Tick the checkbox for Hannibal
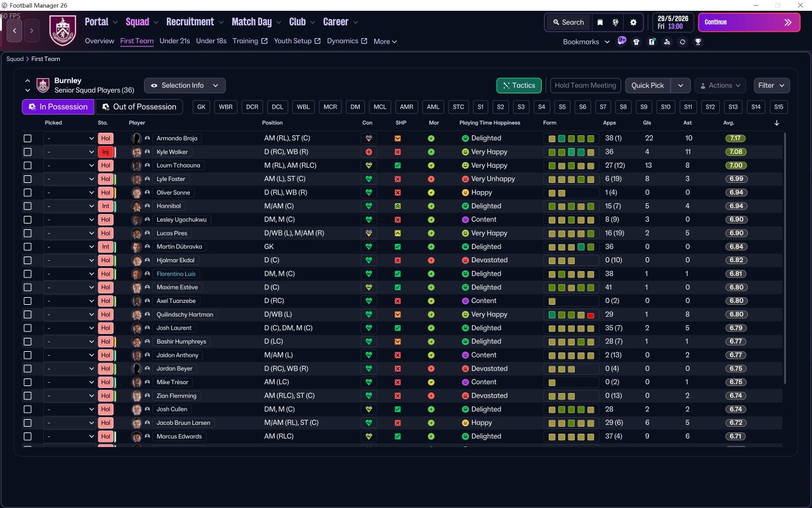This screenshot has width=812, height=508. coord(27,206)
